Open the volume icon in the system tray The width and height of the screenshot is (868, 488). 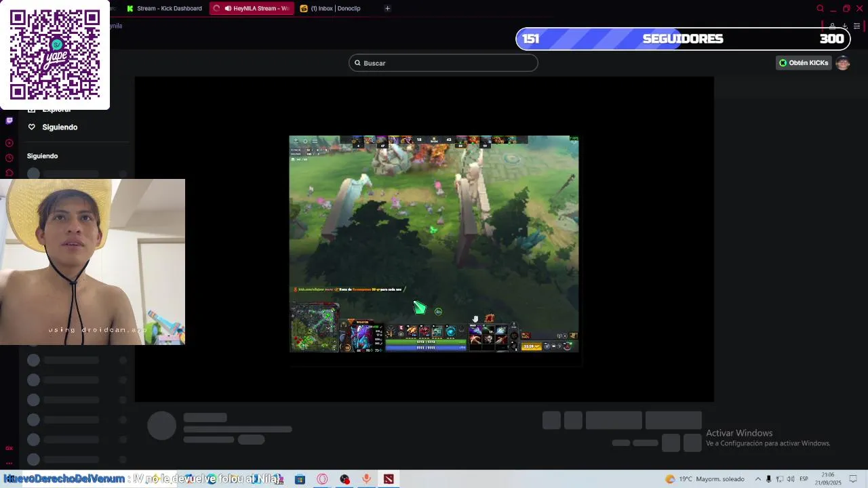tap(791, 479)
